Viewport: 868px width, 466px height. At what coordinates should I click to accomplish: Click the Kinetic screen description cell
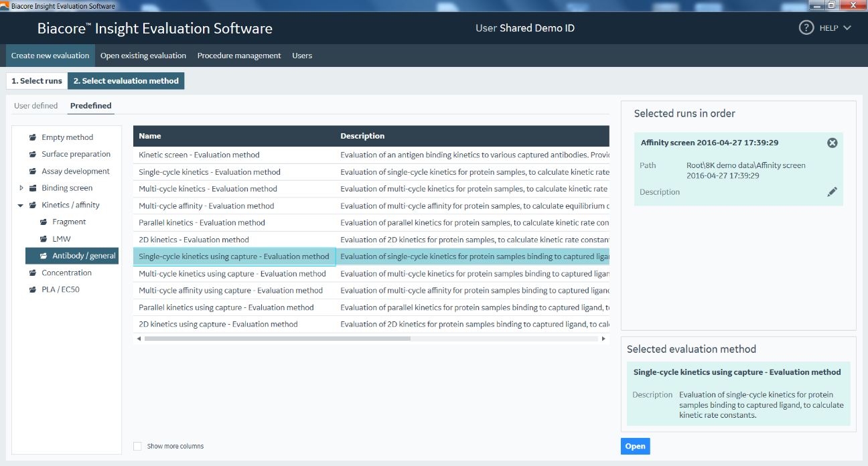pyautogui.click(x=472, y=155)
